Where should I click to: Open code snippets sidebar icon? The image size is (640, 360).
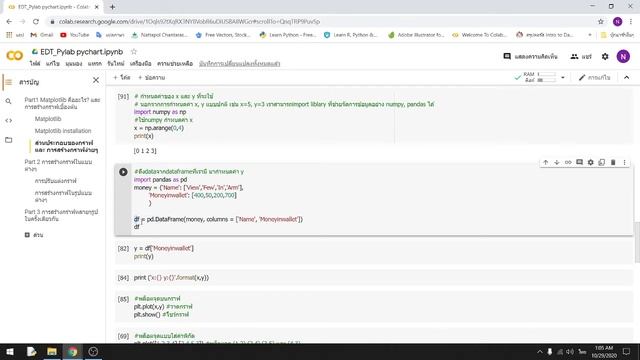pos(9,120)
